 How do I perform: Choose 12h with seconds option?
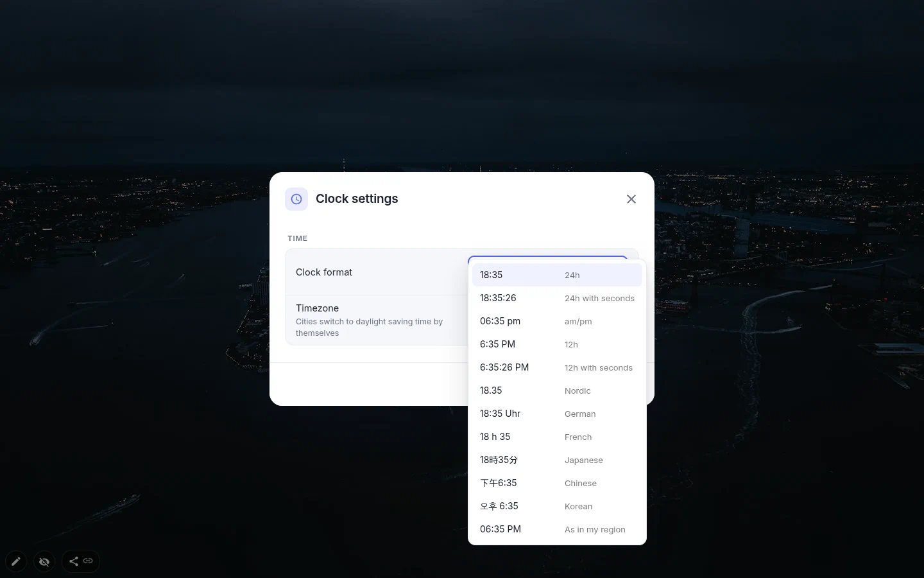tap(557, 367)
